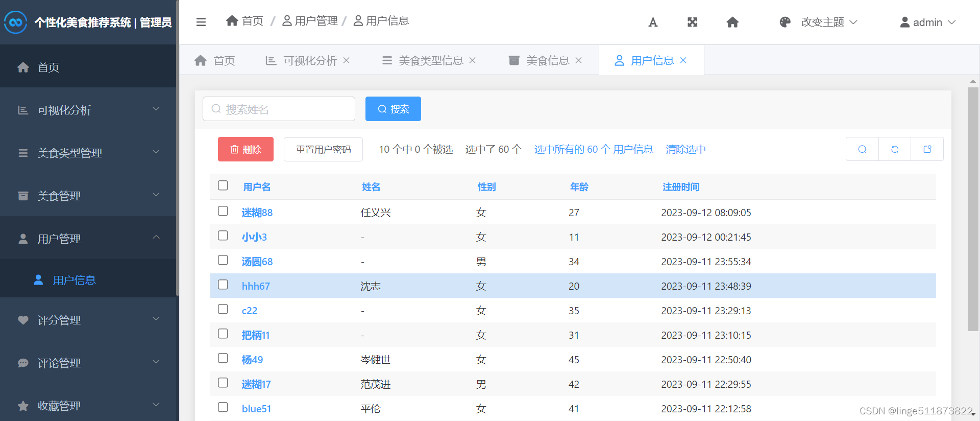Screen dimensions: 980x421
Task: Click the chart icon beside sidebar 可视化分析
Action: pyautogui.click(x=23, y=110)
